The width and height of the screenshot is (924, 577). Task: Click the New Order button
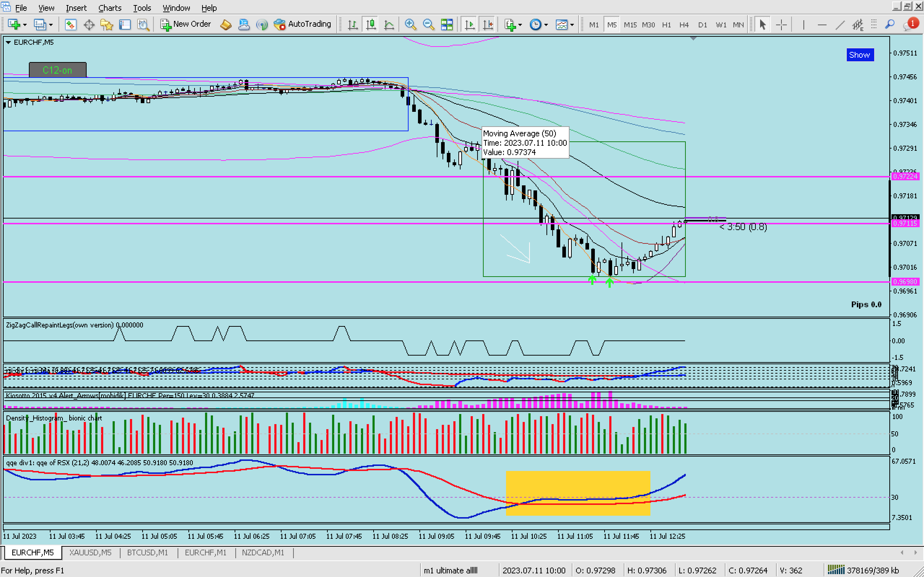pos(186,24)
